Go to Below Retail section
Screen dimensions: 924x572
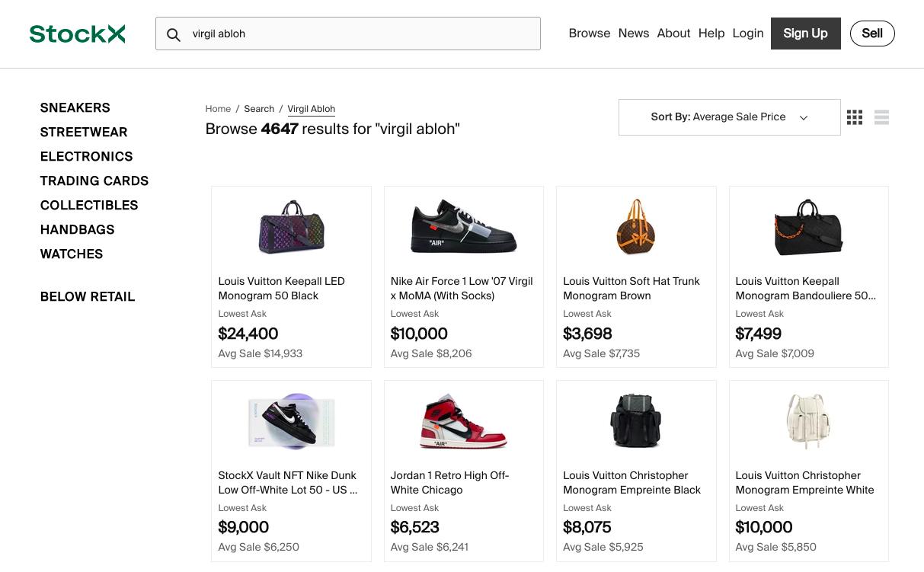coord(88,297)
